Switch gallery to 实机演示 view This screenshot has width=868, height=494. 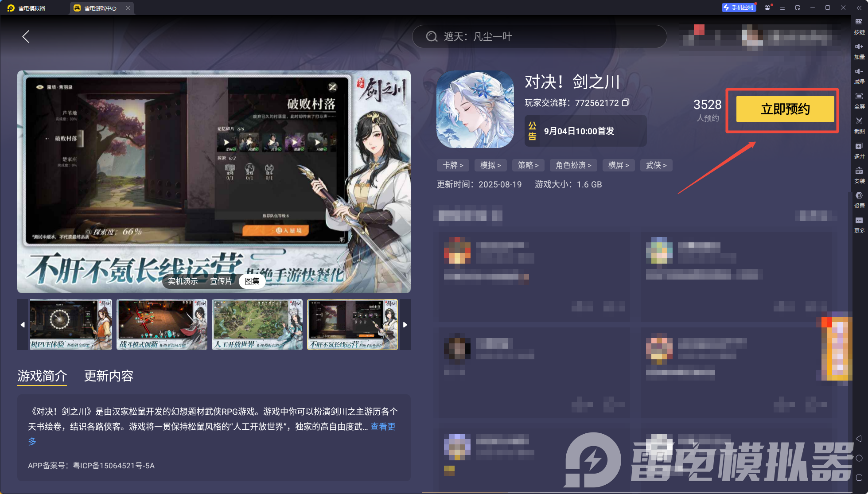[x=183, y=281]
